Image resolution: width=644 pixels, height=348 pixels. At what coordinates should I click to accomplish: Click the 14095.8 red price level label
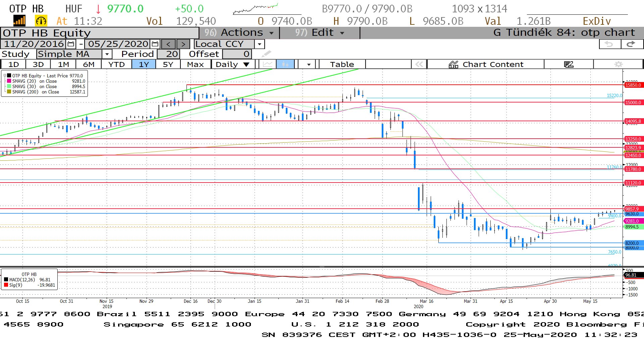tap(633, 121)
